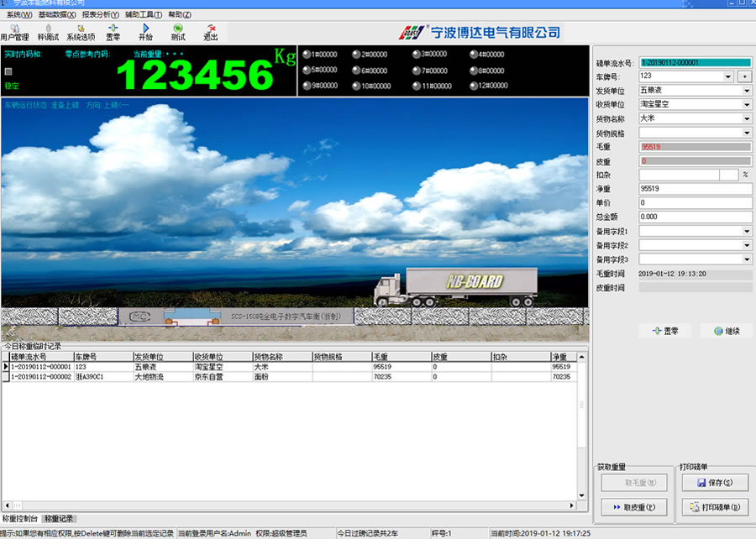Viewport: 756px width, 539px height.
Task: Select record row 1-20190112-000002
Action: (289, 377)
